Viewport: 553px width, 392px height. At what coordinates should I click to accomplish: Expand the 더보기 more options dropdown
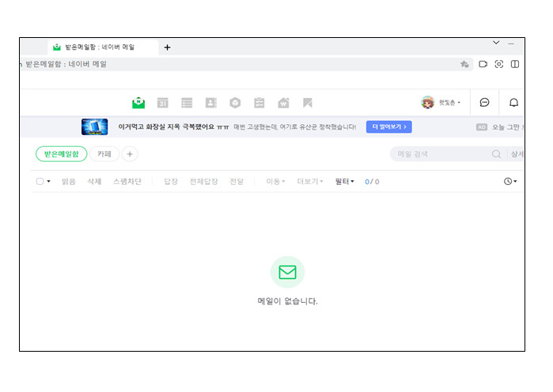[x=309, y=182]
